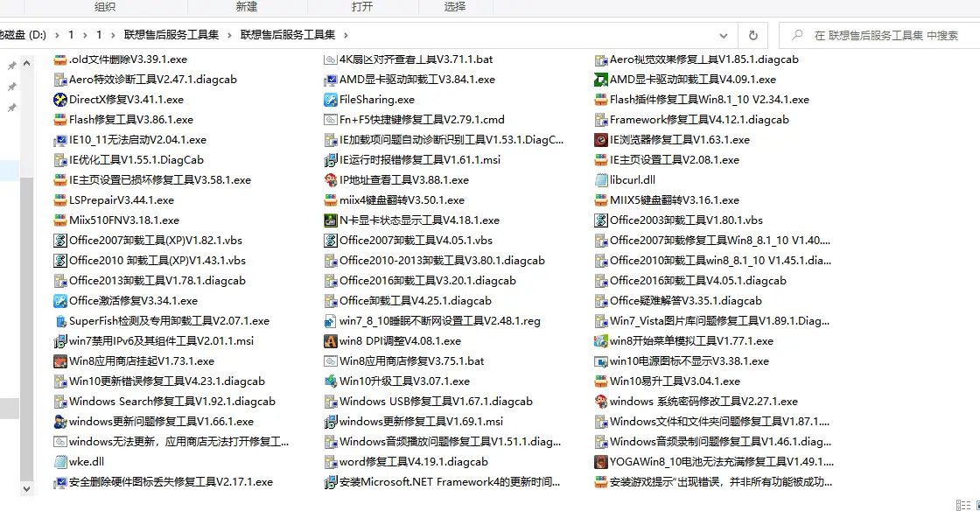The height and width of the screenshot is (511, 980).
Task: Select the IP地址查看工具V3.88.1.exe icon
Action: click(331, 180)
